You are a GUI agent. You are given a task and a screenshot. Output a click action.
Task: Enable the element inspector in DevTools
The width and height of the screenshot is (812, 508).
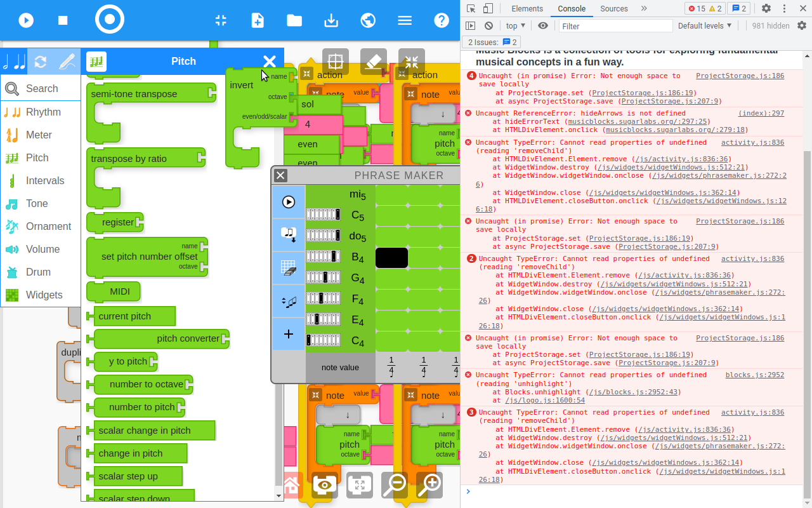tap(469, 8)
